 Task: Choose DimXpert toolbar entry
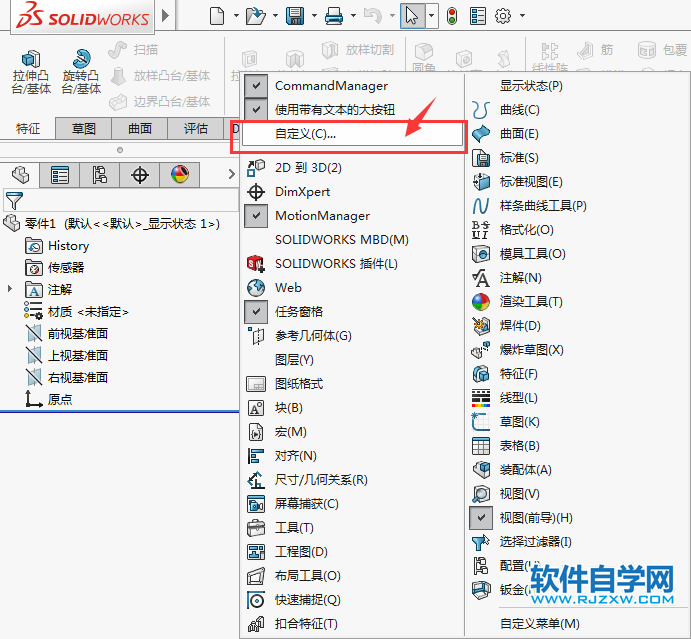coord(352,192)
